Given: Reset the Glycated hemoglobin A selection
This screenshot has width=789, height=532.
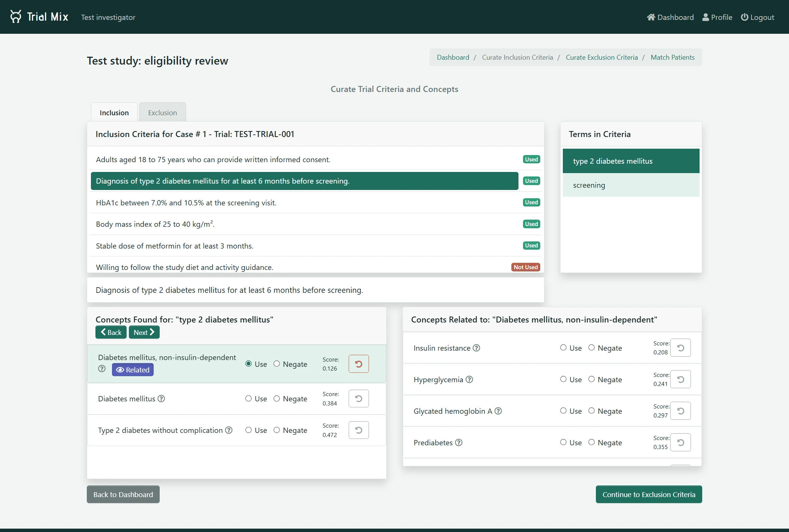Looking at the screenshot, I should (x=680, y=411).
